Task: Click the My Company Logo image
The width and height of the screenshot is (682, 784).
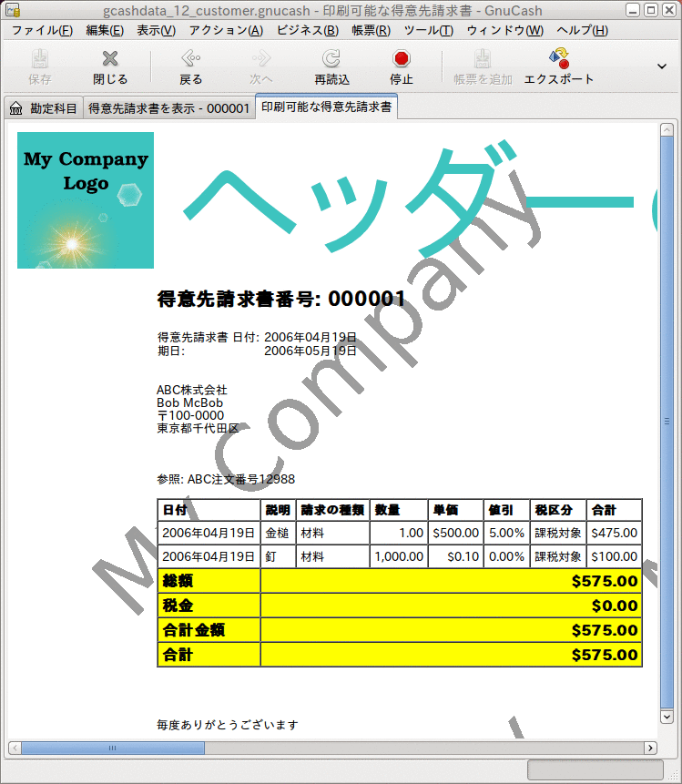Action: point(86,200)
